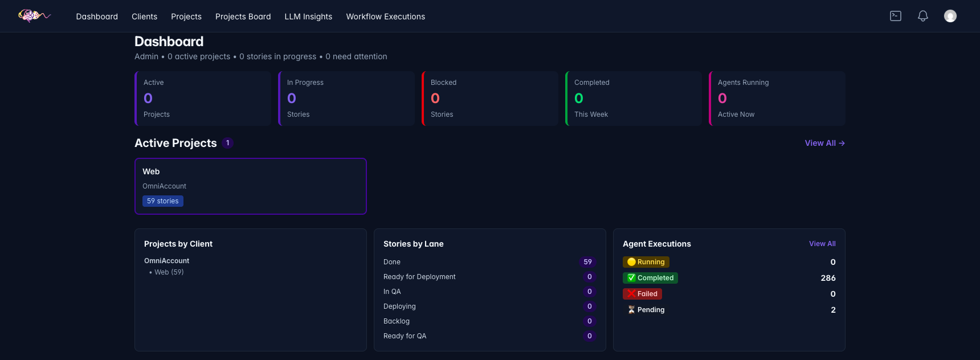
Task: Select the Blocked stories stat card
Action: (490, 99)
